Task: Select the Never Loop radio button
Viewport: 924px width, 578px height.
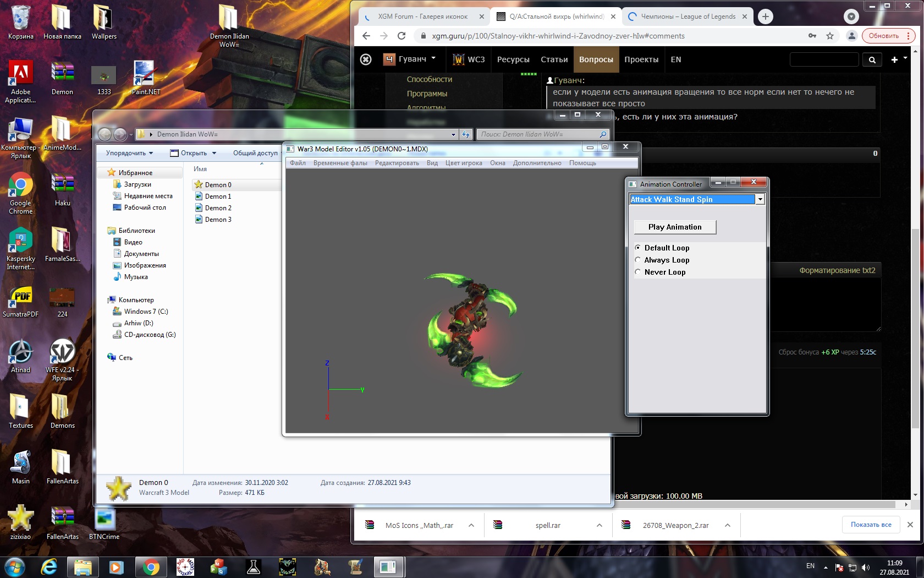Action: (x=638, y=272)
